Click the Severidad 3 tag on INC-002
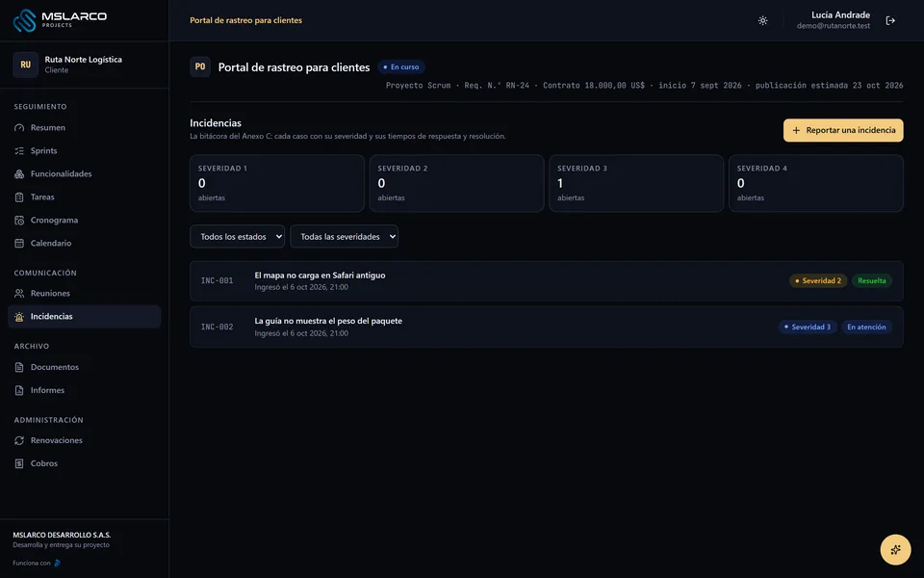Image resolution: width=924 pixels, height=578 pixels. (808, 327)
